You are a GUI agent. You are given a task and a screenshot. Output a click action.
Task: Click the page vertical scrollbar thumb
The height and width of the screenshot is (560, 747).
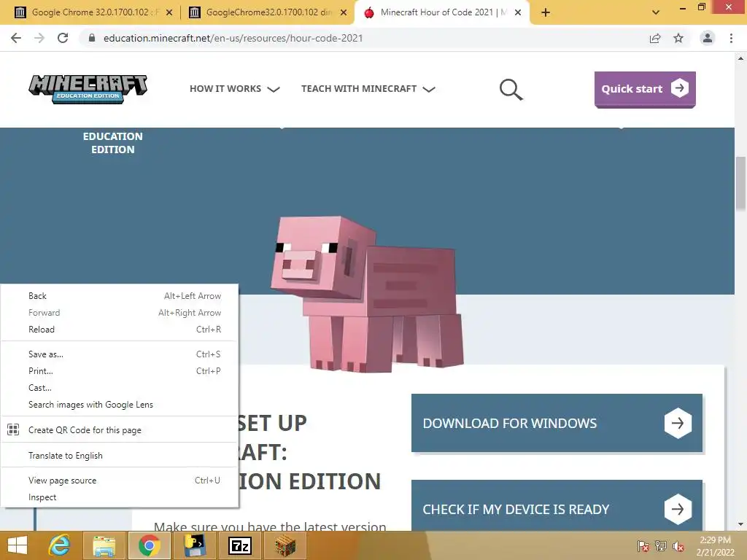[740, 183]
